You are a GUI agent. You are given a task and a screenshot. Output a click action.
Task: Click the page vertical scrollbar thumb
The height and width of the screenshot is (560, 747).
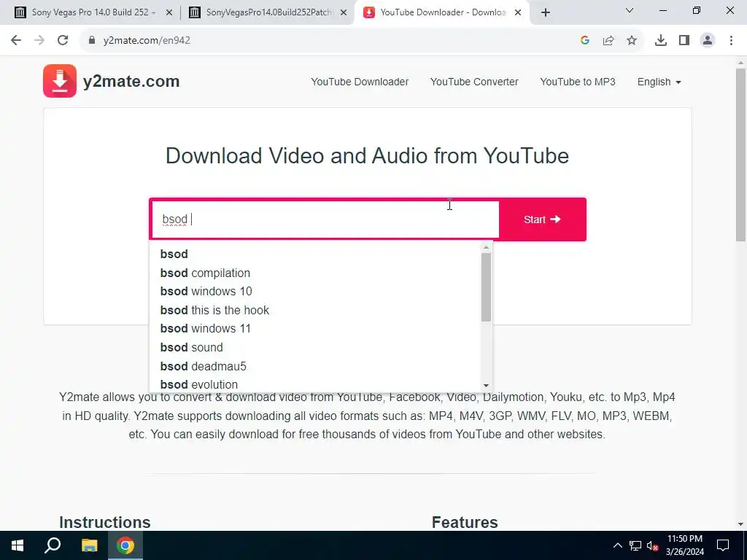(740, 155)
